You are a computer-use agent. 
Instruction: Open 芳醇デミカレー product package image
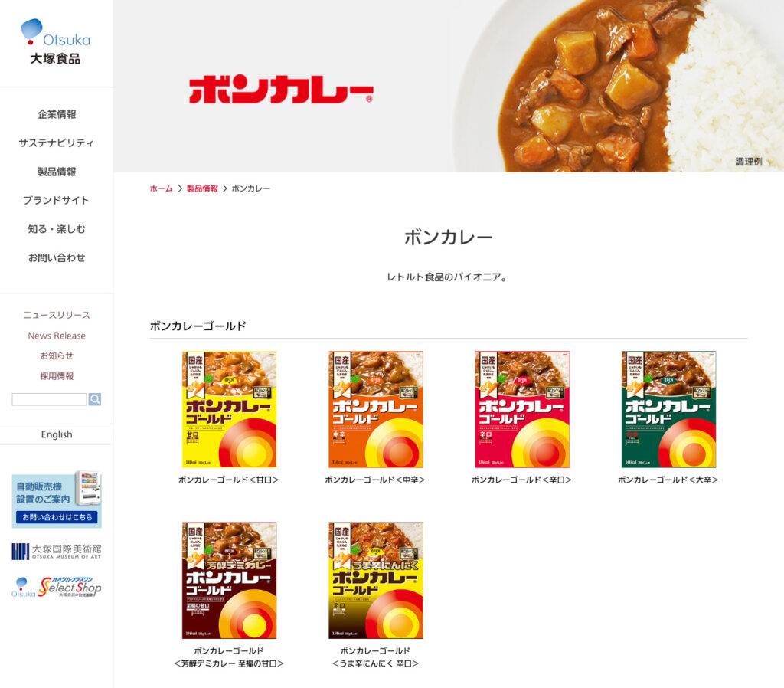(x=229, y=581)
